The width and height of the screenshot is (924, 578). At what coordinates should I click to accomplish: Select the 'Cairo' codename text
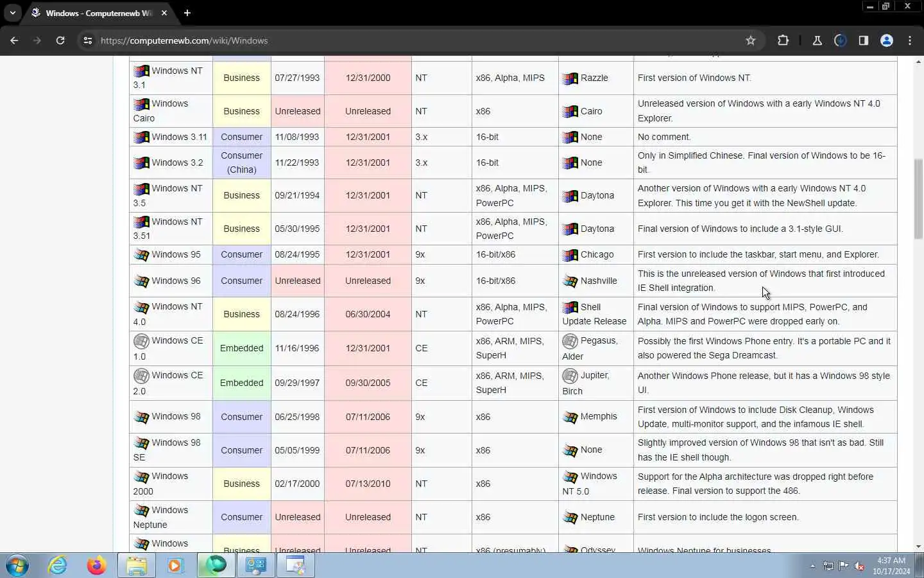click(592, 111)
